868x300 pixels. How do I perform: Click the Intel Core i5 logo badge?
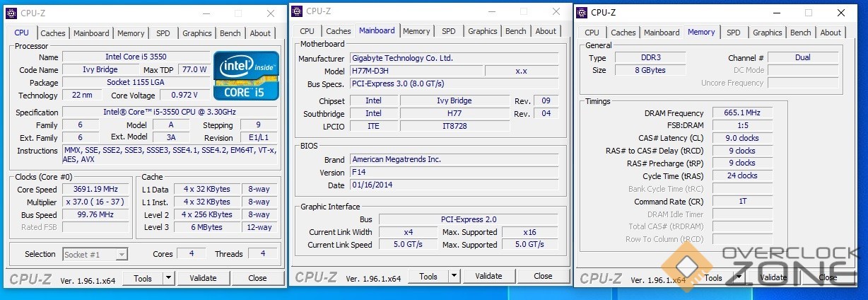point(247,75)
